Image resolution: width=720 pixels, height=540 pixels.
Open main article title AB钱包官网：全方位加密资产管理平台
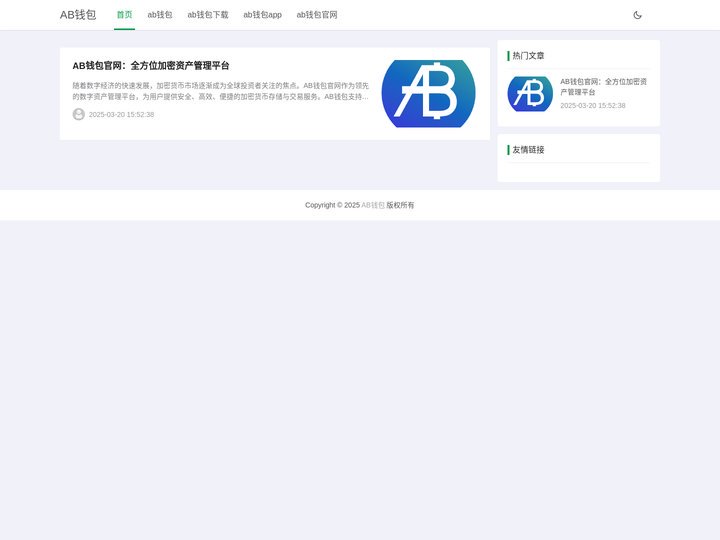pyautogui.click(x=151, y=66)
